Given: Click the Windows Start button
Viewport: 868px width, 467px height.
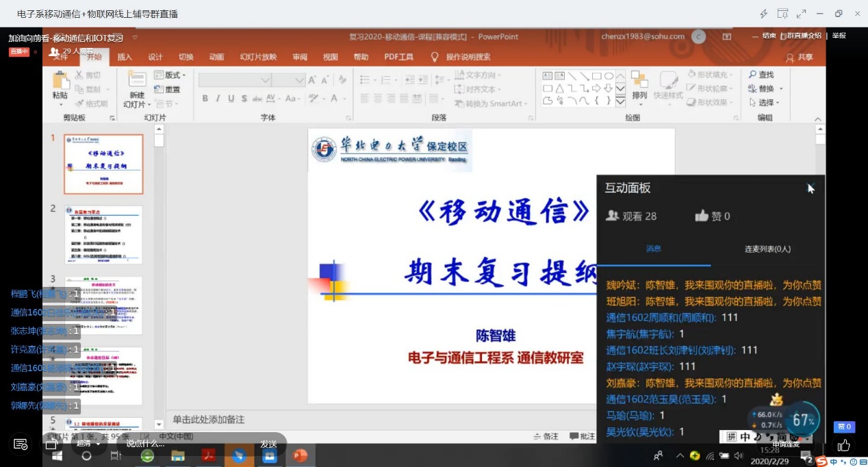Looking at the screenshot, I should (x=58, y=455).
